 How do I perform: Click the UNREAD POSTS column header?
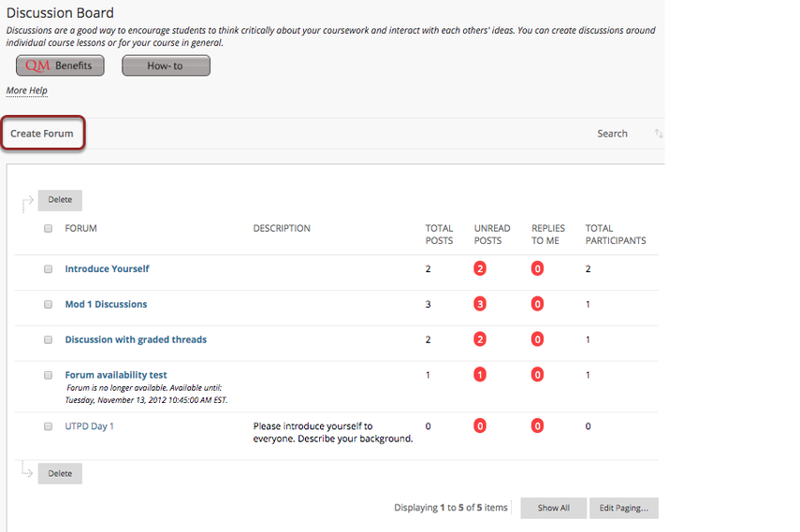(x=492, y=235)
